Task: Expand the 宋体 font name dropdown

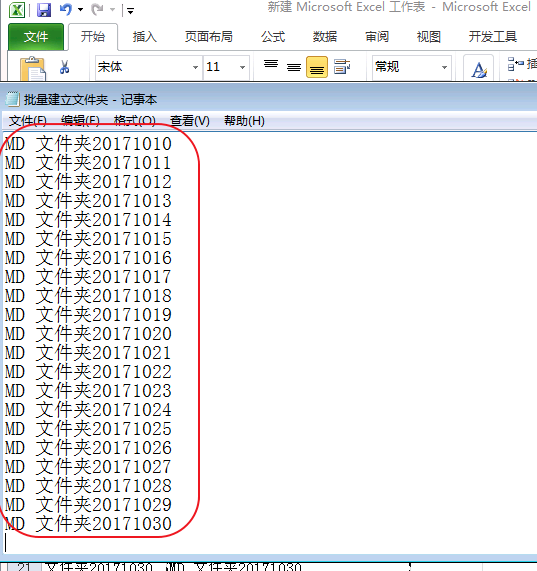Action: [195, 67]
